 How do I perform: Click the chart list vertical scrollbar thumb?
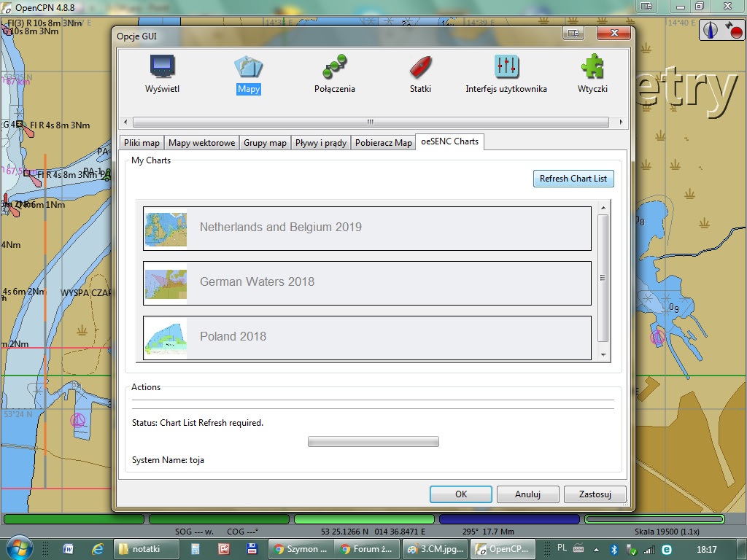603,278
